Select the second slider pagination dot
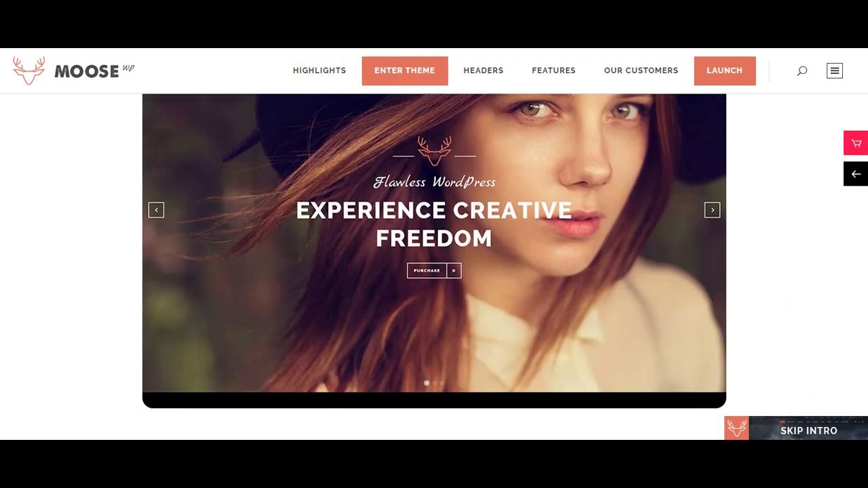 (x=435, y=383)
